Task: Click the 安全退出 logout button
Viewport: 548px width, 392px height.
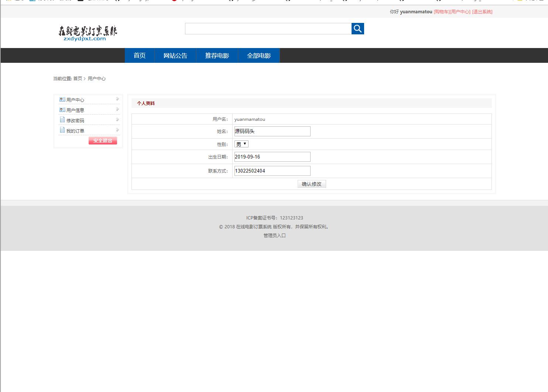Action: 103,140
